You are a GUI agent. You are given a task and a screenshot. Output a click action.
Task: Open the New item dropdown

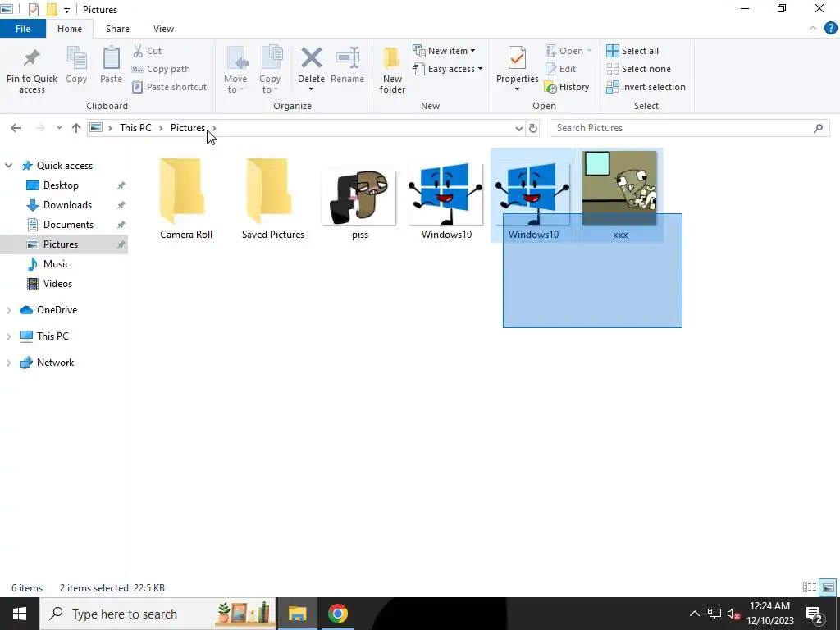click(x=444, y=51)
